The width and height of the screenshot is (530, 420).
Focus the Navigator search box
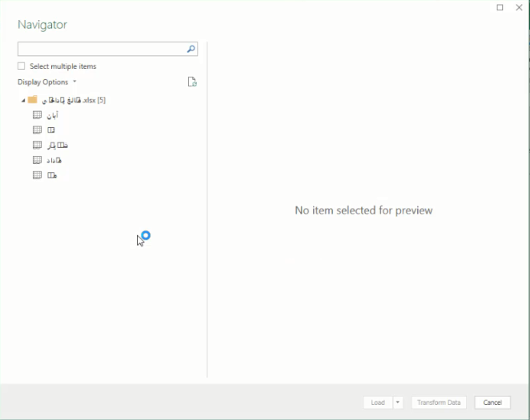(107, 49)
